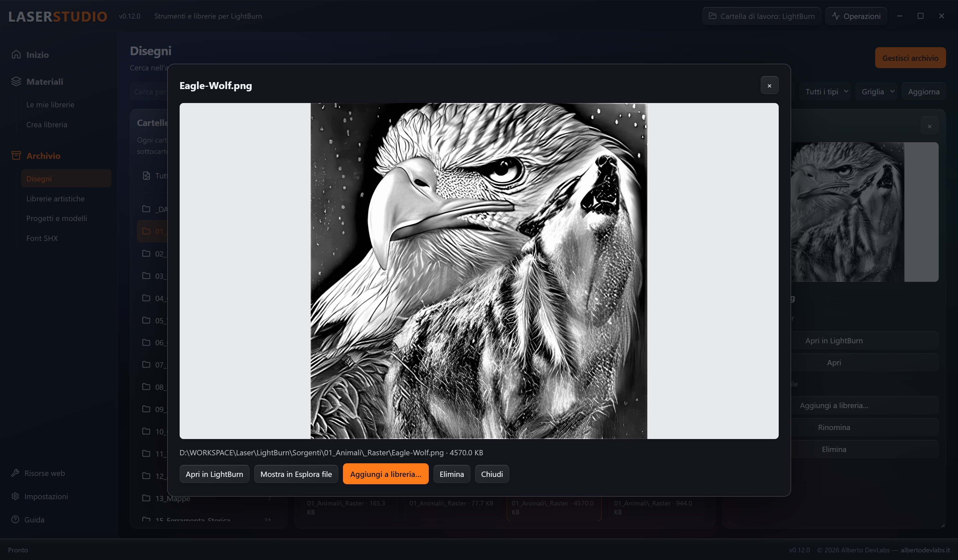The height and width of the screenshot is (560, 958).
Task: Click the 09_ folder icon
Action: pos(146,409)
